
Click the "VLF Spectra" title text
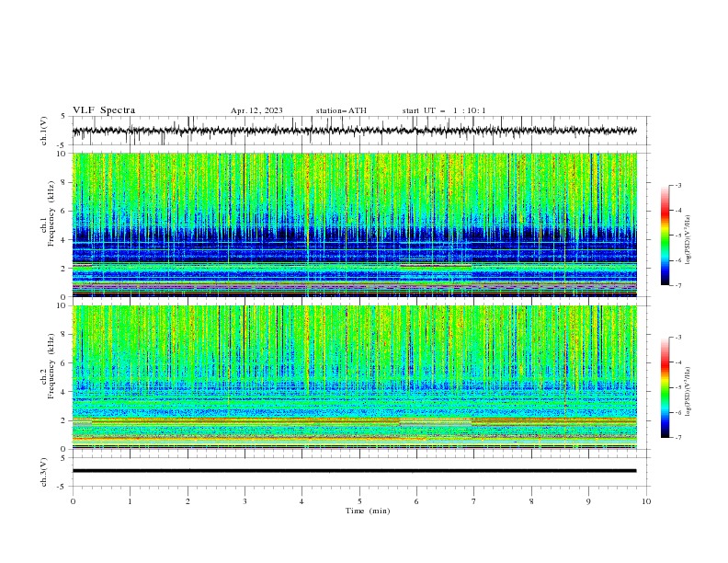104,110
